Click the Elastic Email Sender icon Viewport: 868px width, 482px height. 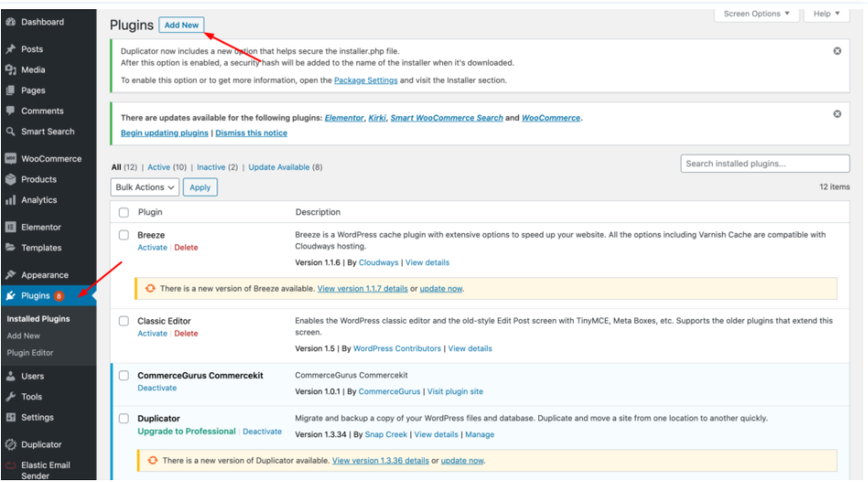11,466
